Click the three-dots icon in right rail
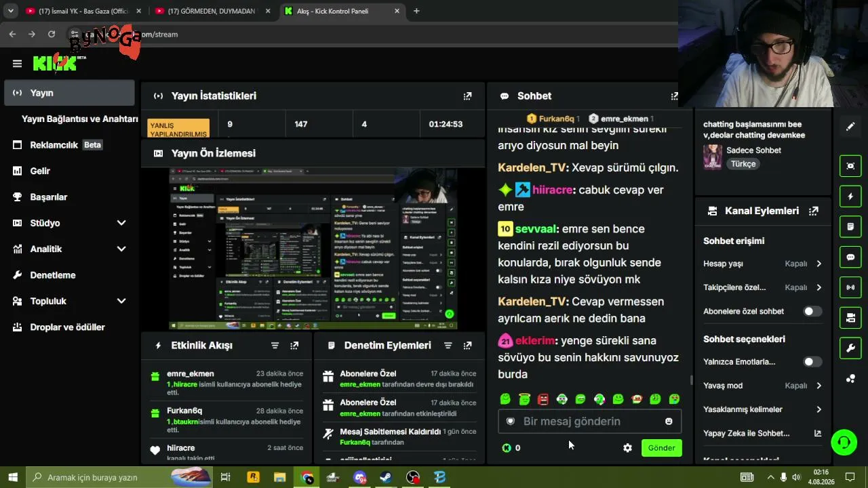 [x=850, y=378]
